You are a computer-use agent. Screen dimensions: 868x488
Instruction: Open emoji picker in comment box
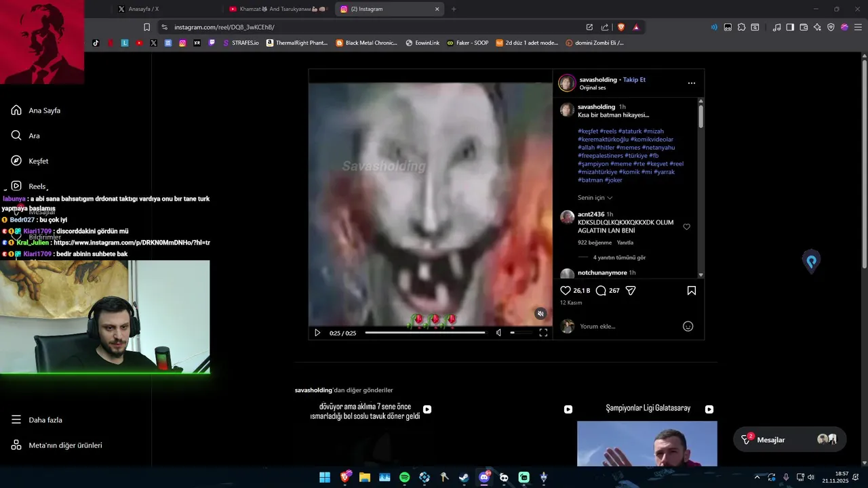(x=688, y=327)
